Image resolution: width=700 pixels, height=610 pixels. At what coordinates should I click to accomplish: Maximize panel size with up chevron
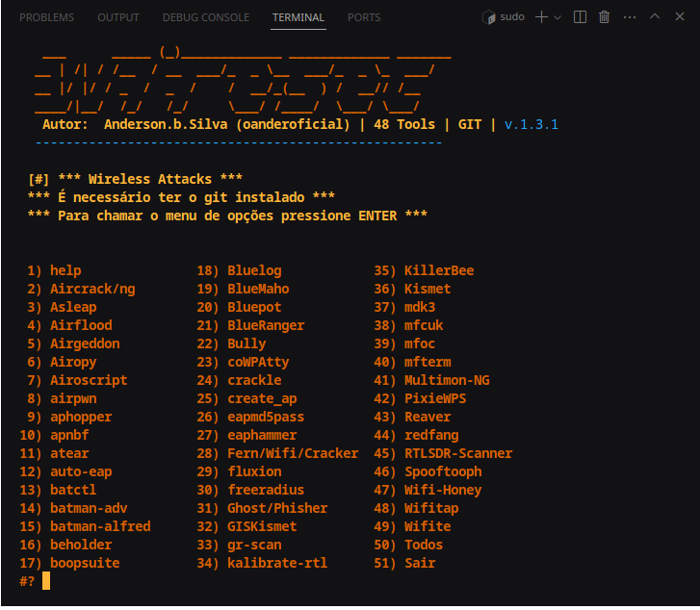(x=655, y=16)
